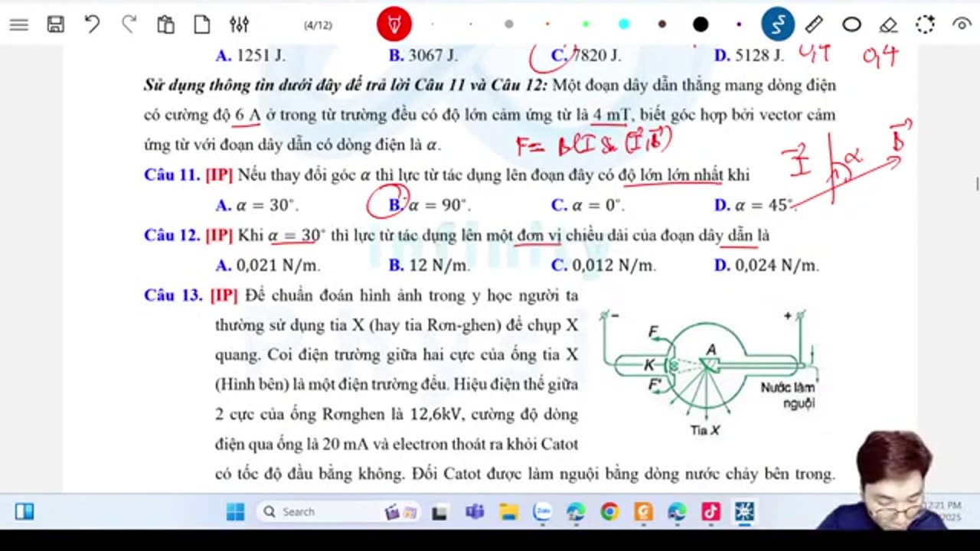Toggle the eye visibility icon
The image size is (980, 551).
pos(962,24)
